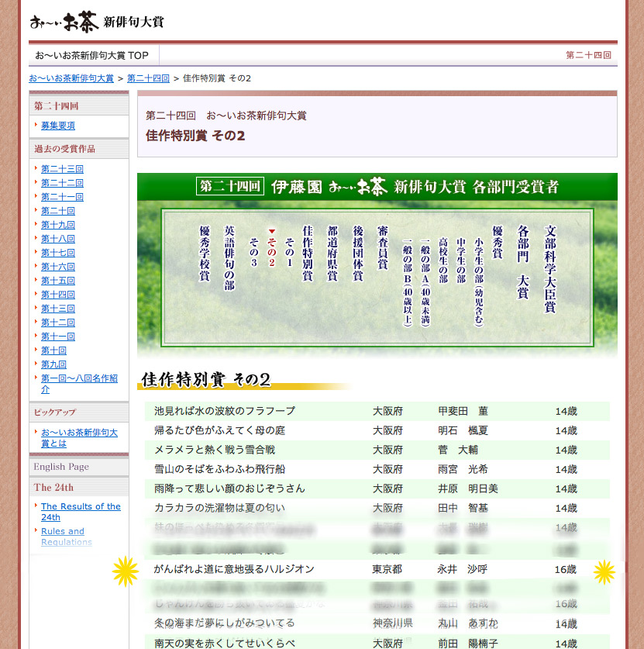Select 英語俳句の部 in the award banner

229,258
